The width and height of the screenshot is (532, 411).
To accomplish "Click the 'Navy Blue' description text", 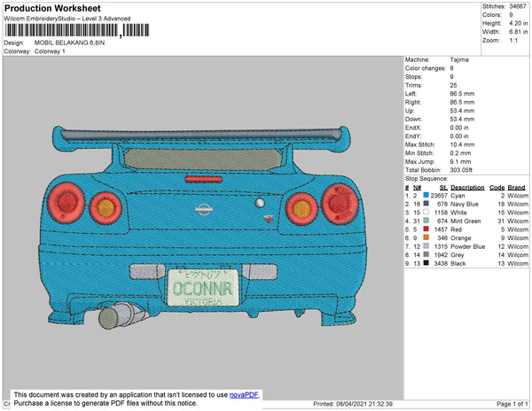I will point(465,204).
